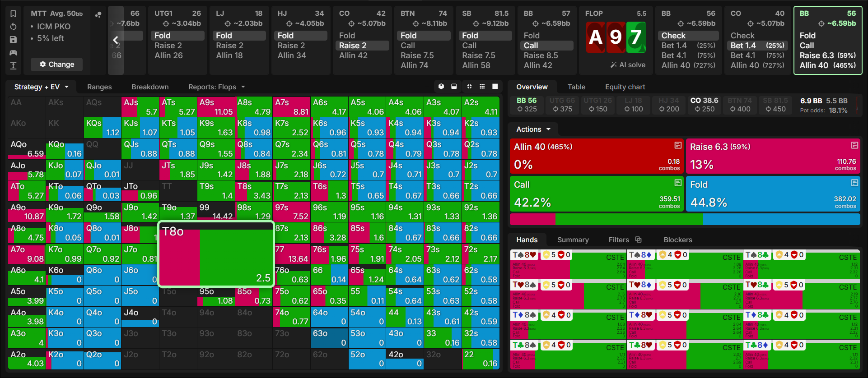Switch to the Table tab
The height and width of the screenshot is (378, 868).
(x=576, y=87)
